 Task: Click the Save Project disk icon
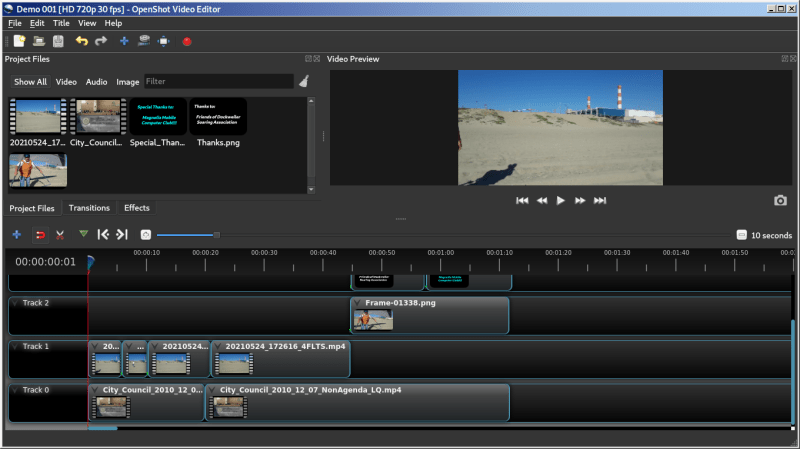click(x=58, y=41)
